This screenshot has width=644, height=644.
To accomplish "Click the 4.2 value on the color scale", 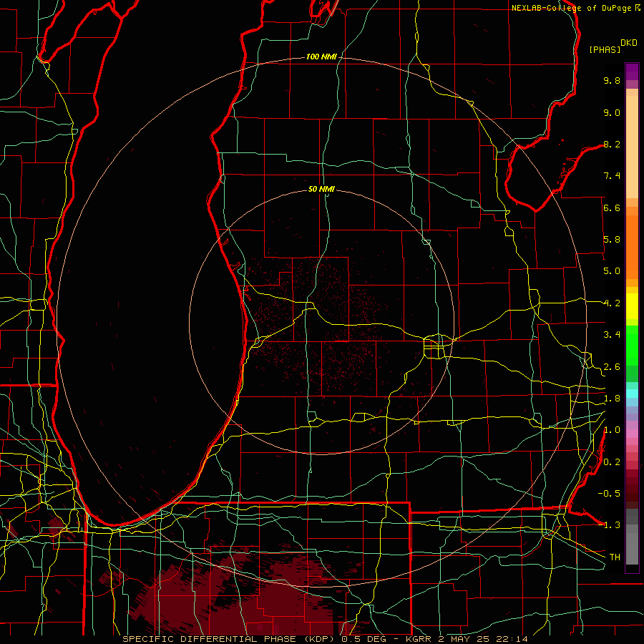I will coord(612,303).
